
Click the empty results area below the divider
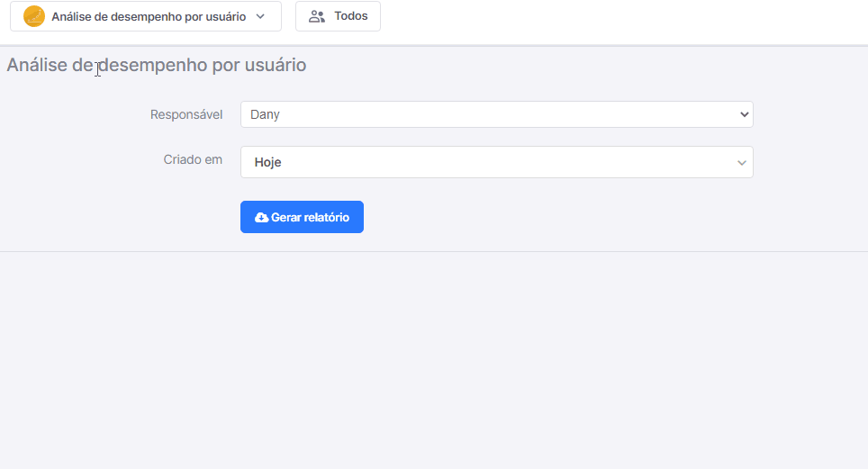coord(434,360)
